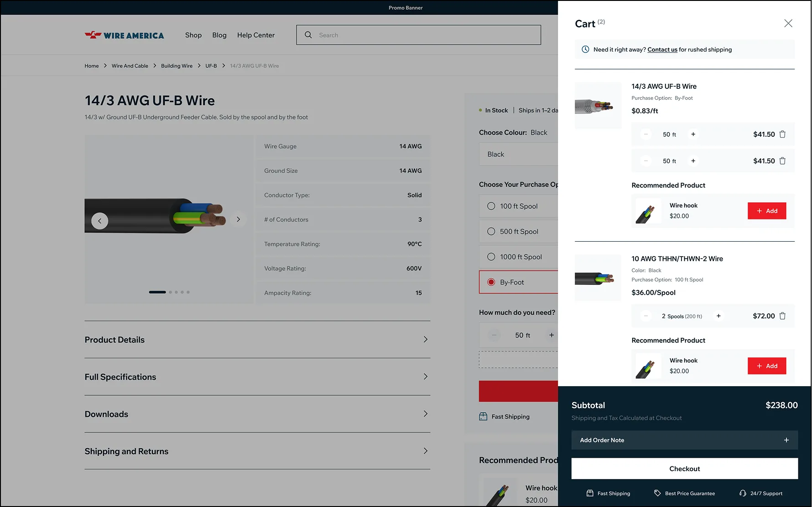Click the search magnifier icon
The height and width of the screenshot is (507, 812).
click(x=308, y=35)
